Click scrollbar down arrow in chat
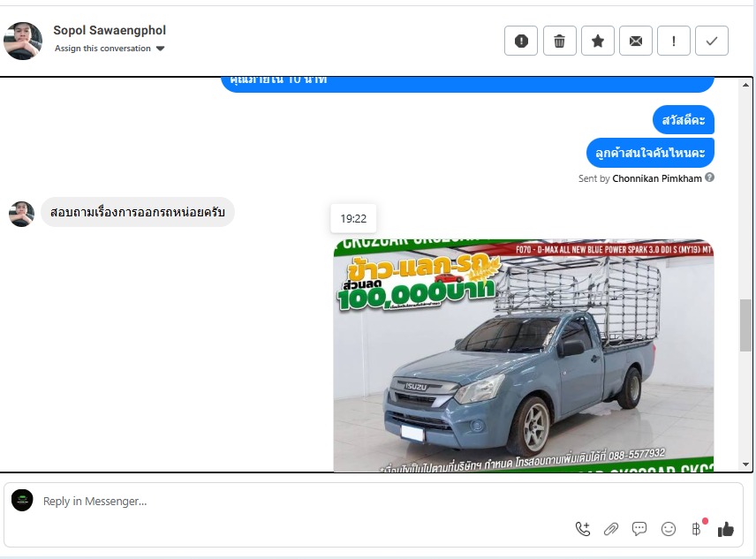 point(745,465)
